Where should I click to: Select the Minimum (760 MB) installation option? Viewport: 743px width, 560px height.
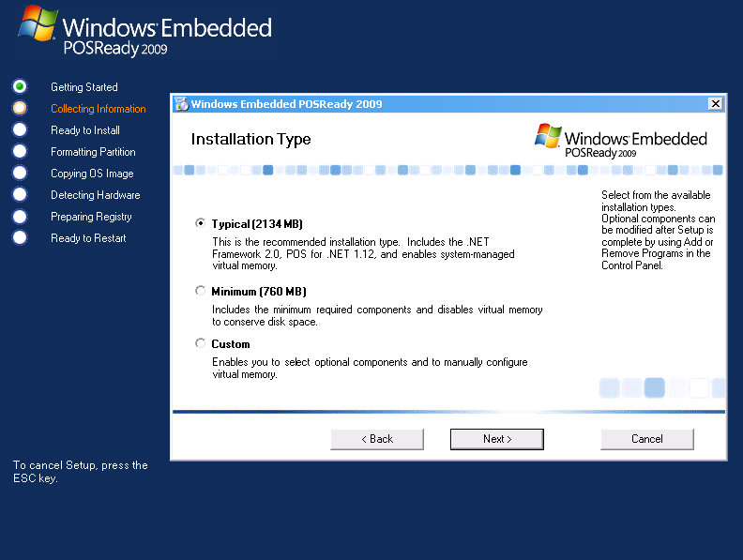click(x=201, y=291)
